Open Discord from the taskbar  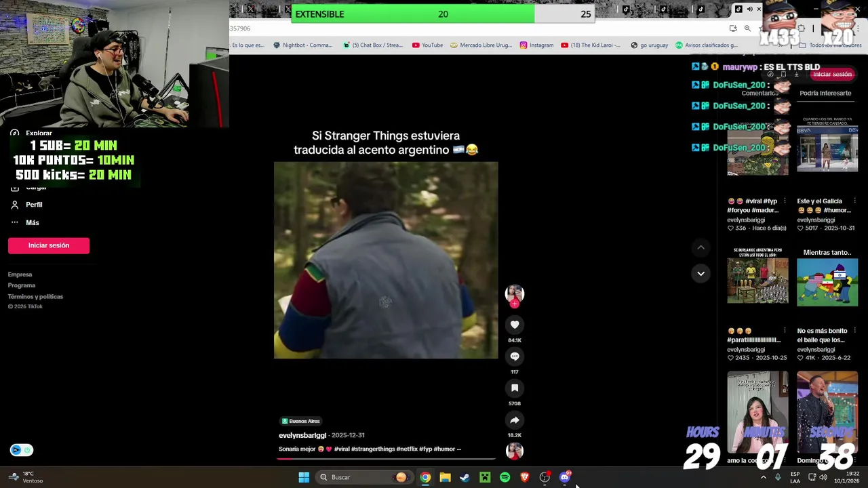565,477
